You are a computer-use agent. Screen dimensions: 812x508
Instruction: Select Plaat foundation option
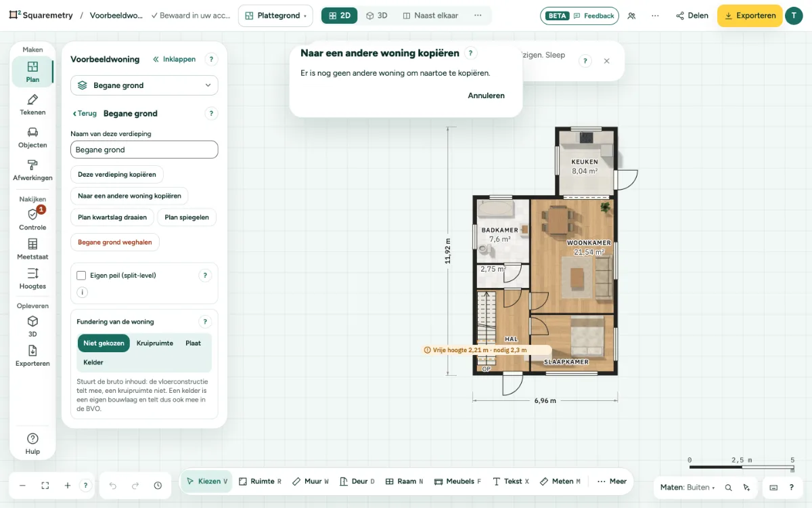tap(194, 343)
